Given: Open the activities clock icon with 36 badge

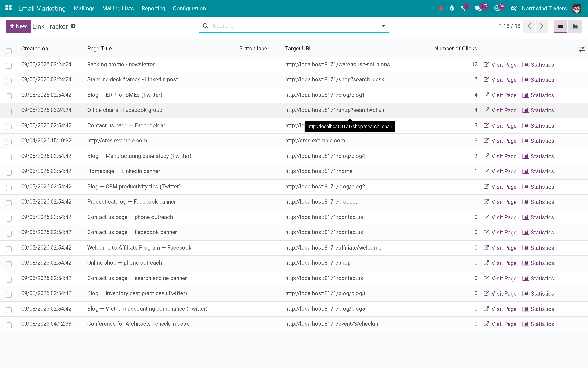Looking at the screenshot, I should pyautogui.click(x=497, y=8).
